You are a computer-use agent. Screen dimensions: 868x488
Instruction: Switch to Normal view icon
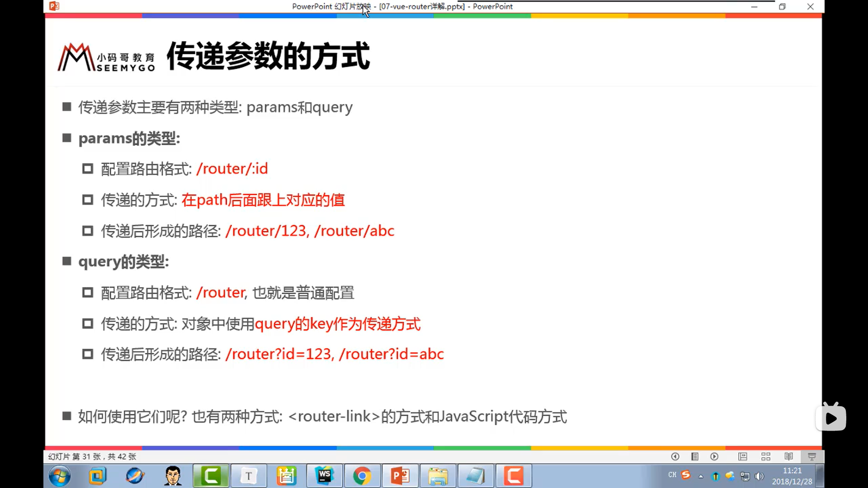[742, 456]
